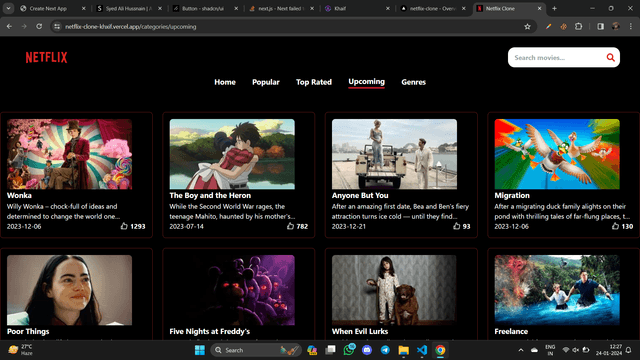Go to the Top Rated category
Image resolution: width=640 pixels, height=360 pixels.
tap(313, 82)
